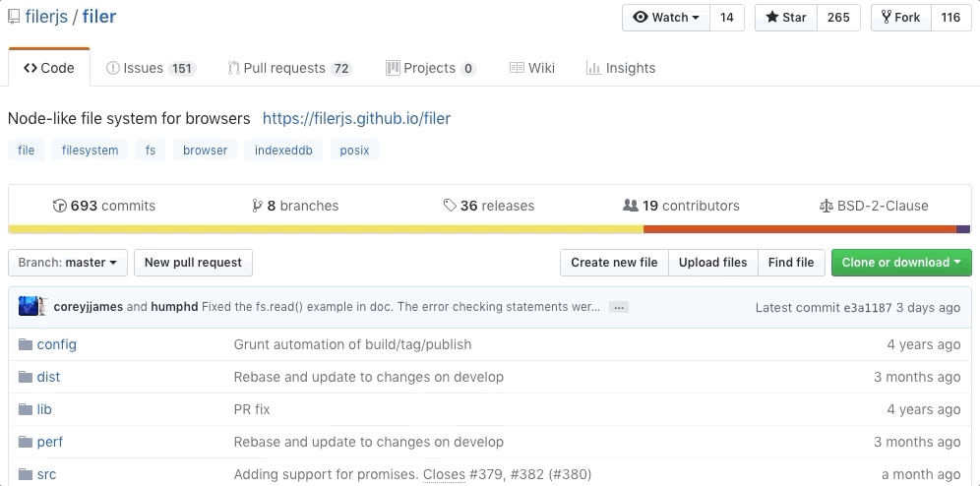
Task: Click the repository book icon beside filerjs
Action: coord(14,17)
